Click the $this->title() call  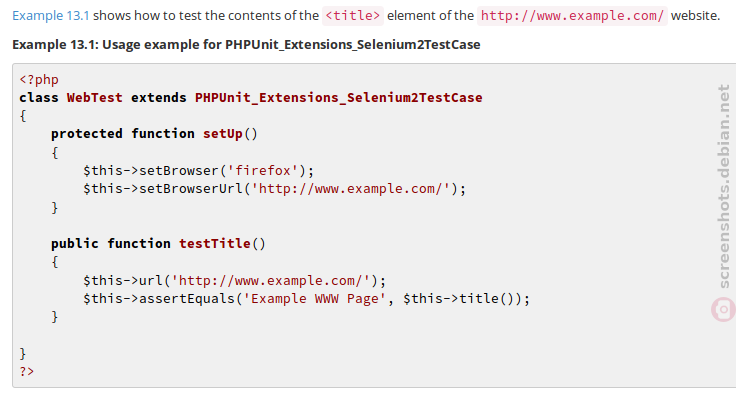click(459, 299)
